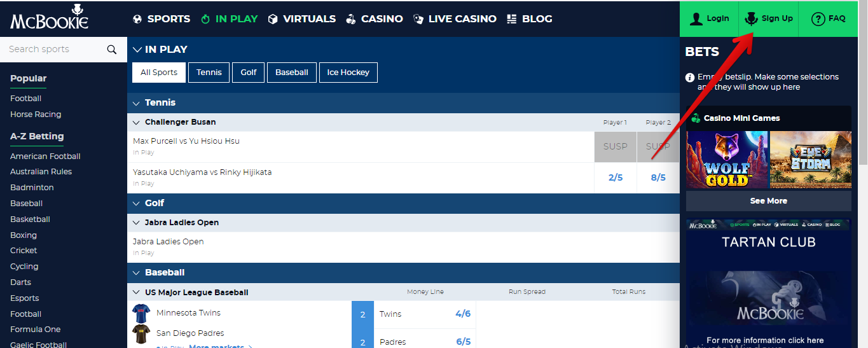Open the CASINO menu item
Image resolution: width=868 pixels, height=348 pixels.
[382, 19]
